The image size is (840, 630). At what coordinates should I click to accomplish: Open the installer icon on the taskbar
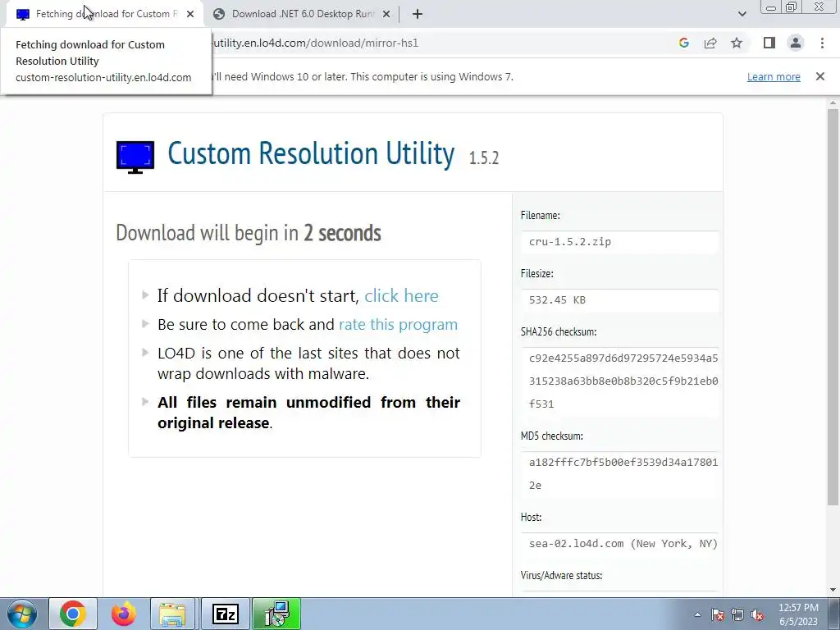pyautogui.click(x=277, y=614)
